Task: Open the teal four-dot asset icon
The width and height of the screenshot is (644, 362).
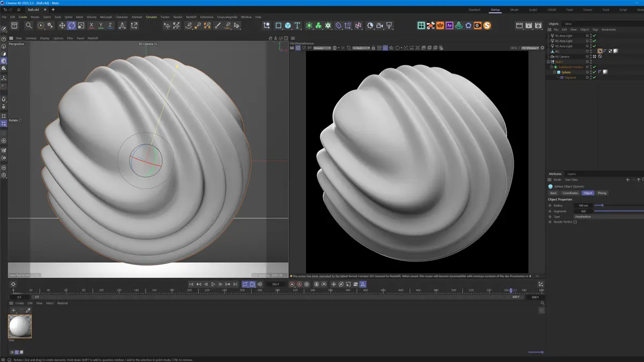Action: click(x=421, y=25)
